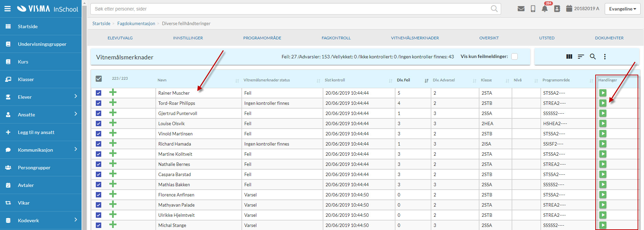Run action for Tord-Roar Philipps
The height and width of the screenshot is (230, 644).
tap(603, 103)
